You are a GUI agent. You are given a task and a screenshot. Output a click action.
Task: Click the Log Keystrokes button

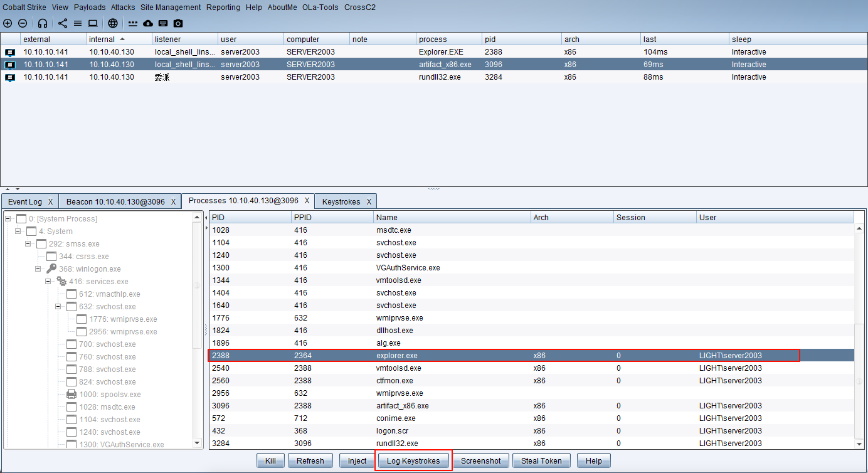pos(413,460)
